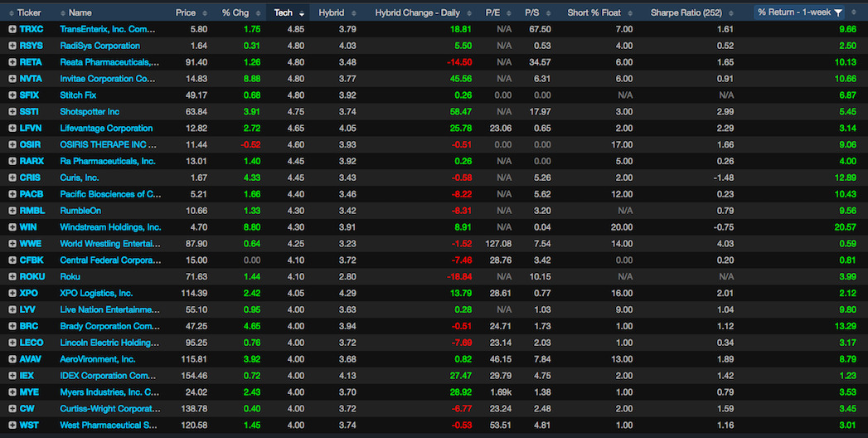
Task: Select WWE's P/E value 127.08
Action: [x=498, y=244]
